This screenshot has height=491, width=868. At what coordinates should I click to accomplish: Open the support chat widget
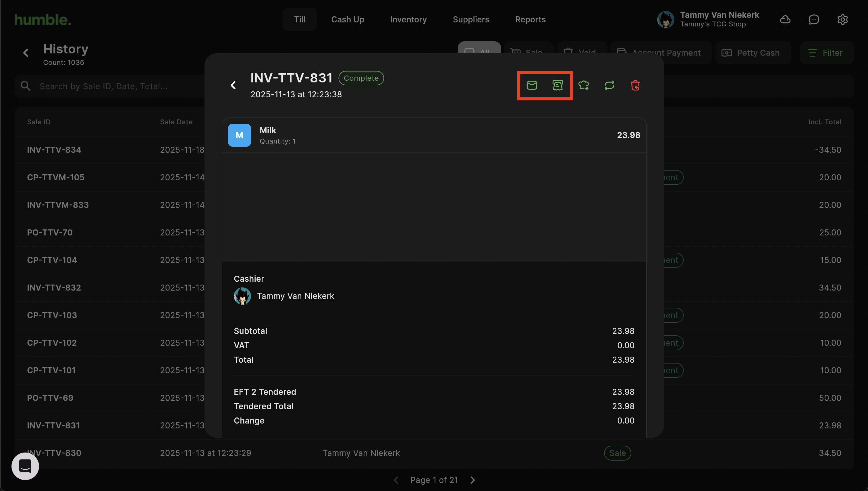point(25,466)
